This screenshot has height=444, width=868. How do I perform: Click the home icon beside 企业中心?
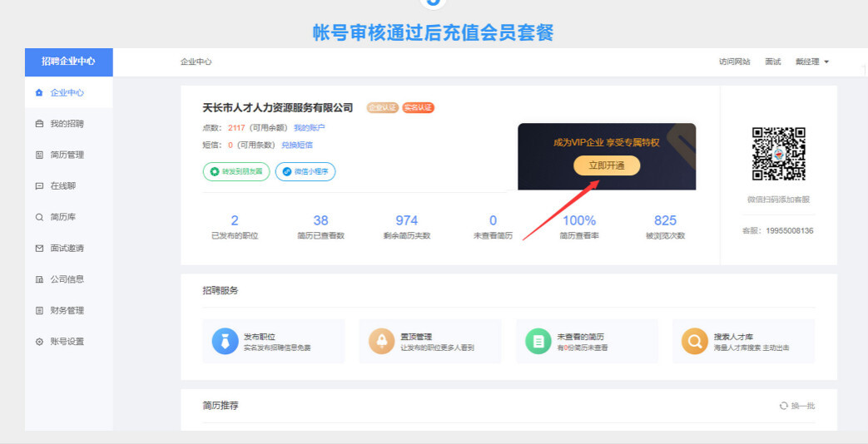click(39, 93)
